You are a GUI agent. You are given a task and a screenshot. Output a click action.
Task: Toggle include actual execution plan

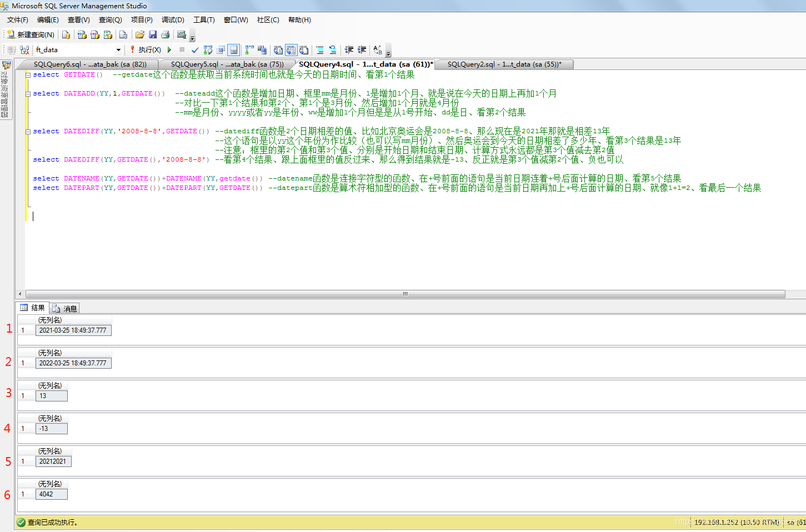coord(249,50)
